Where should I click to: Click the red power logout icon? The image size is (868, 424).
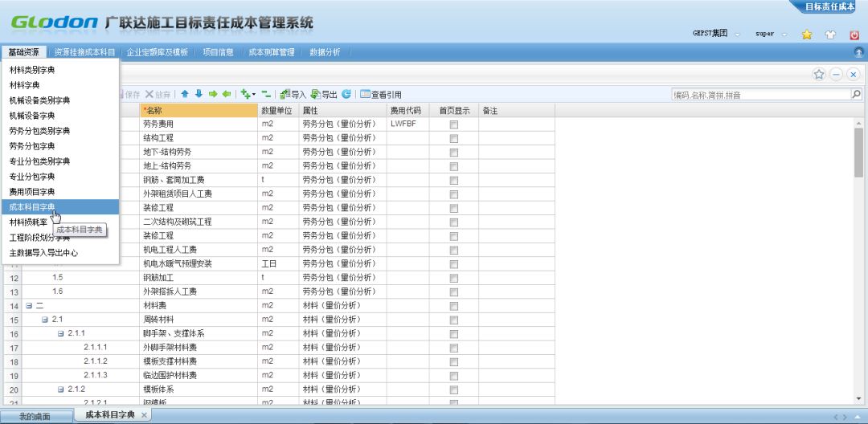click(854, 35)
